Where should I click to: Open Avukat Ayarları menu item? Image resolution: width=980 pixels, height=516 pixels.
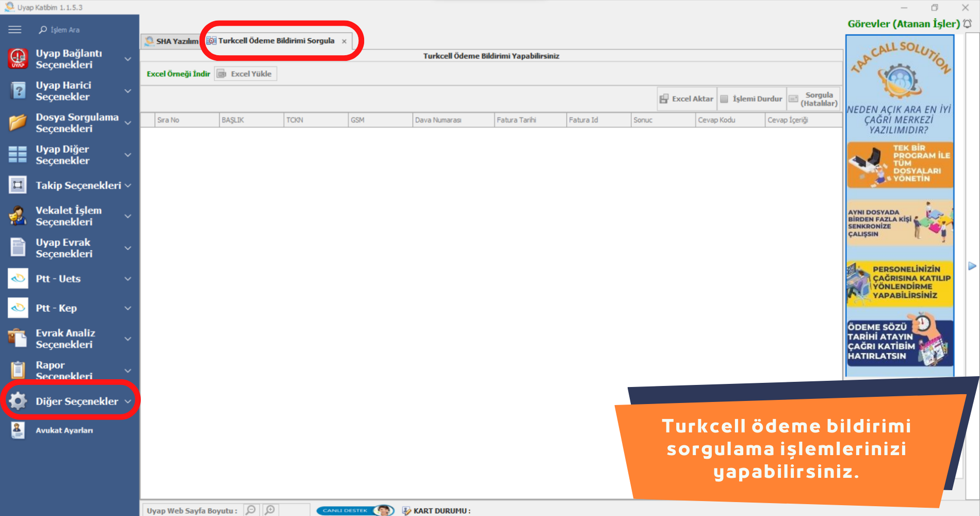[64, 430]
